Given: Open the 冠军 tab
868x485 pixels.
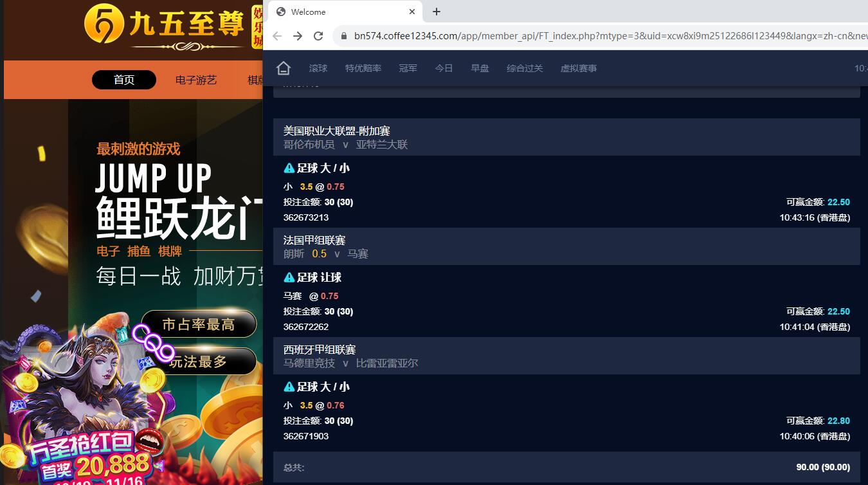Looking at the screenshot, I should point(408,68).
